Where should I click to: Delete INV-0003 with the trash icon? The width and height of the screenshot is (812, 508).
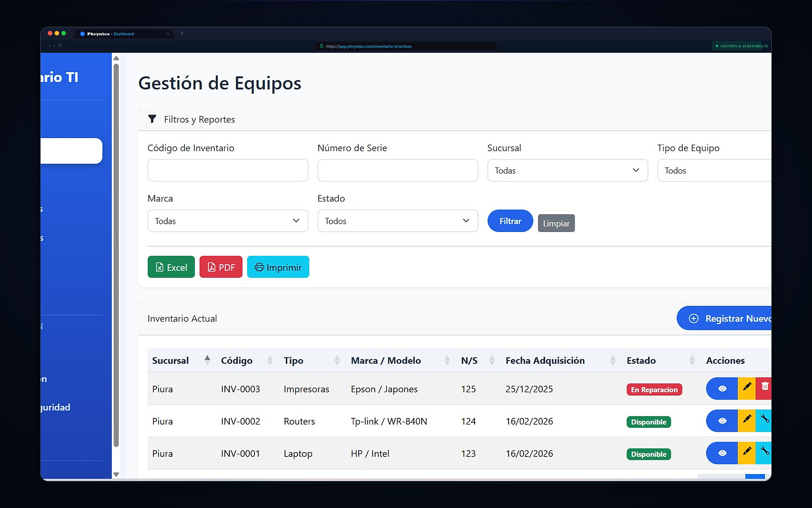(x=764, y=388)
